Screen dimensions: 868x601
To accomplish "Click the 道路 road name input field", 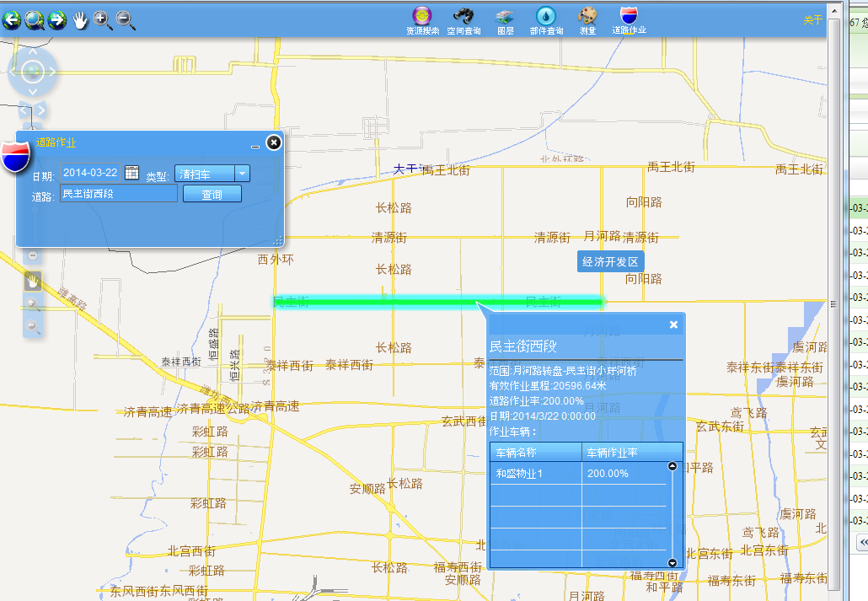I will [x=118, y=194].
